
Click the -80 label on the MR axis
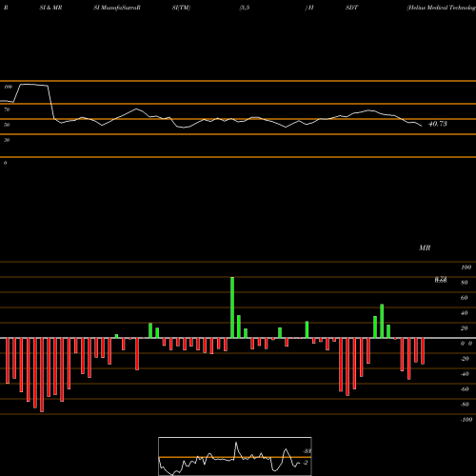[465, 405]
